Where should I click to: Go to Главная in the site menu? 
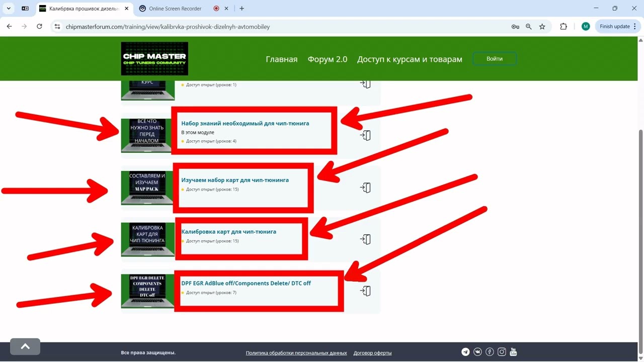click(282, 59)
